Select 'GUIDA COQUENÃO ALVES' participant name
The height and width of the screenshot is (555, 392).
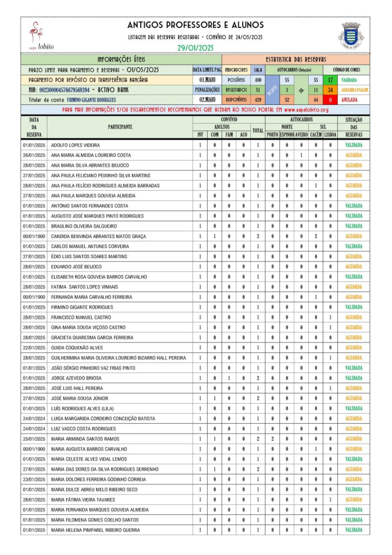[77, 348]
